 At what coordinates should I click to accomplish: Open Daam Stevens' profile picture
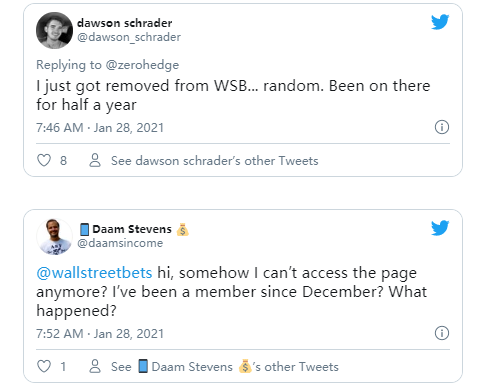pos(54,237)
